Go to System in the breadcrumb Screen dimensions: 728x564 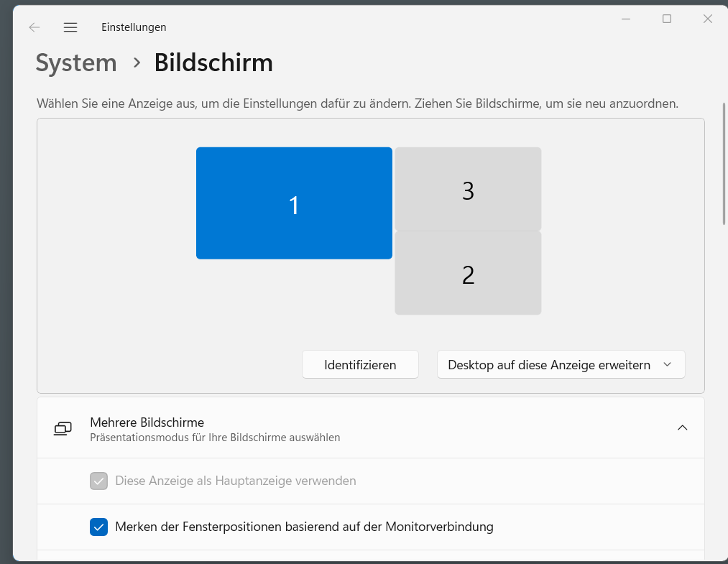(x=76, y=63)
